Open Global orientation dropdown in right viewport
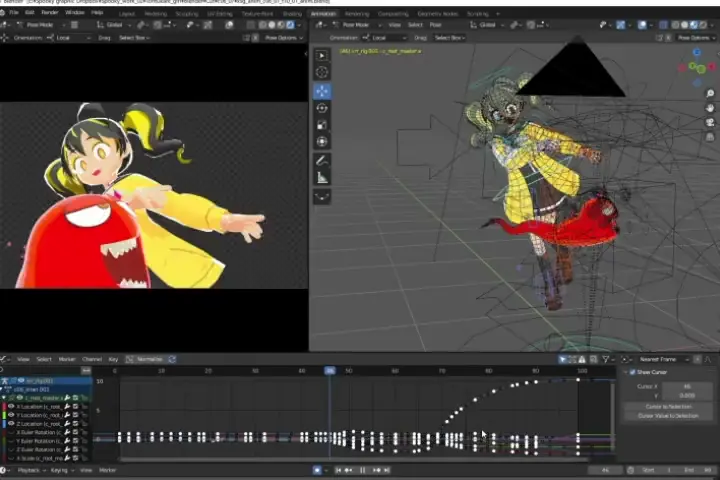This screenshot has width=720, height=480. tap(488, 25)
